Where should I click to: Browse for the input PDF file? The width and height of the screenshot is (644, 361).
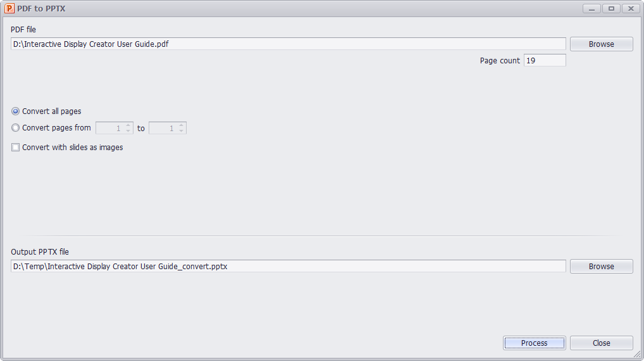coord(601,44)
